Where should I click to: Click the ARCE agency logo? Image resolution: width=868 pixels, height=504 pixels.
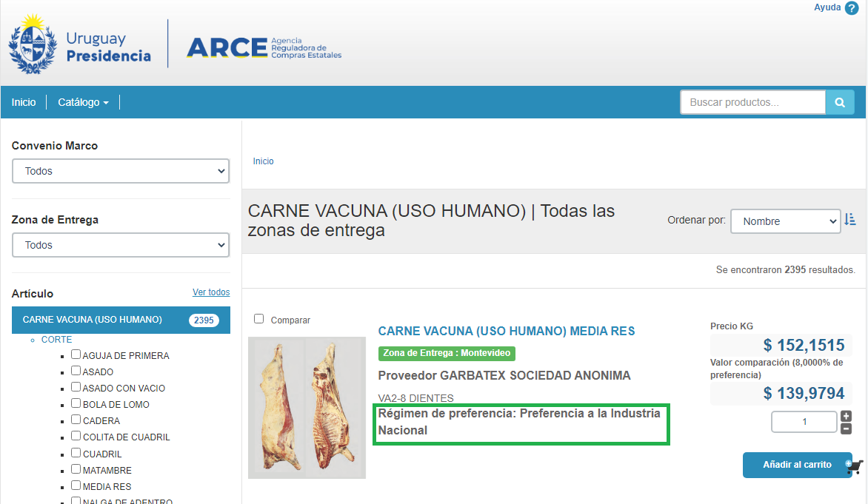(x=264, y=47)
